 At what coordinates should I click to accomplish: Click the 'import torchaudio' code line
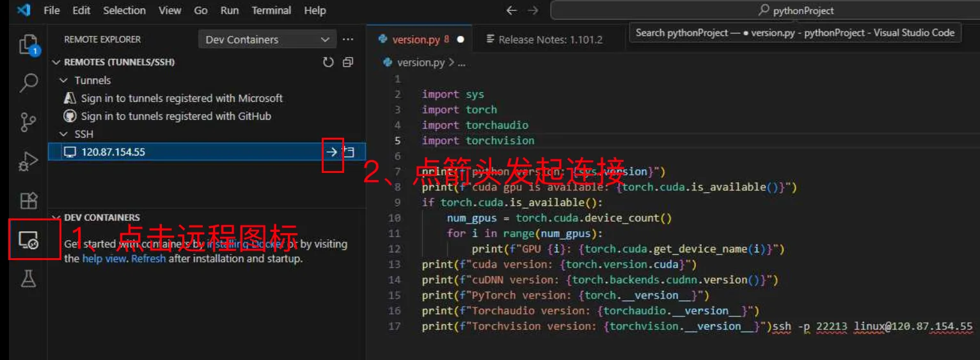(475, 125)
